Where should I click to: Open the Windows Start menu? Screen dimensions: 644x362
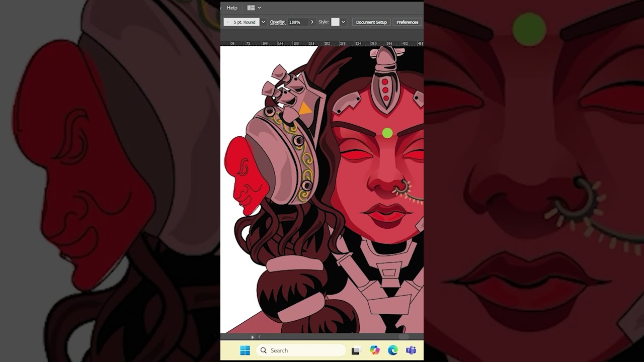(245, 350)
